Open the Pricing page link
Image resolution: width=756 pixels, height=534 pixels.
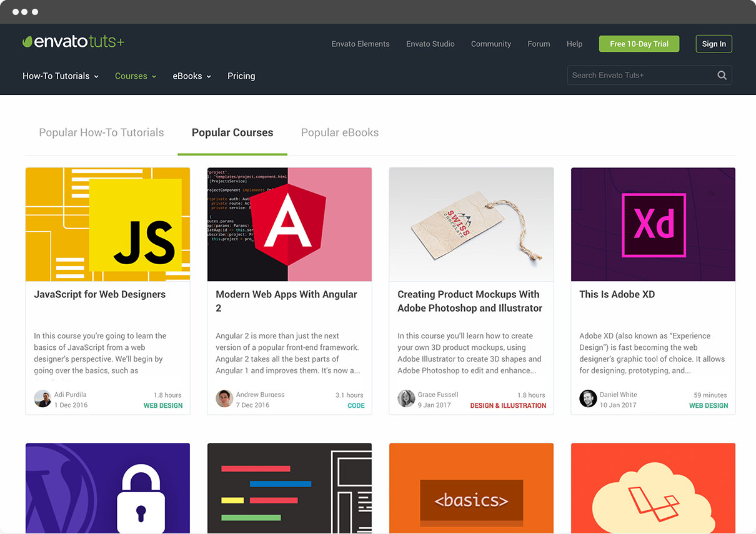(x=241, y=76)
